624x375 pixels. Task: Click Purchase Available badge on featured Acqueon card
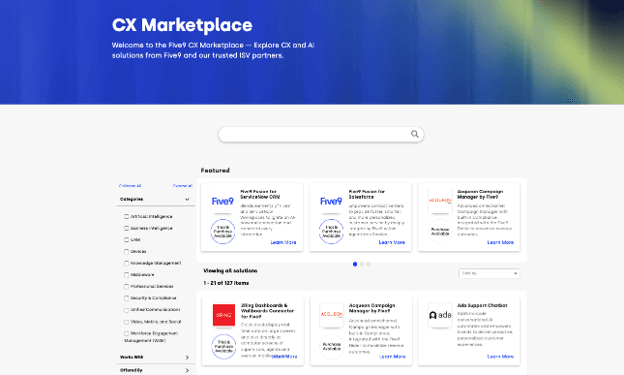tap(440, 231)
